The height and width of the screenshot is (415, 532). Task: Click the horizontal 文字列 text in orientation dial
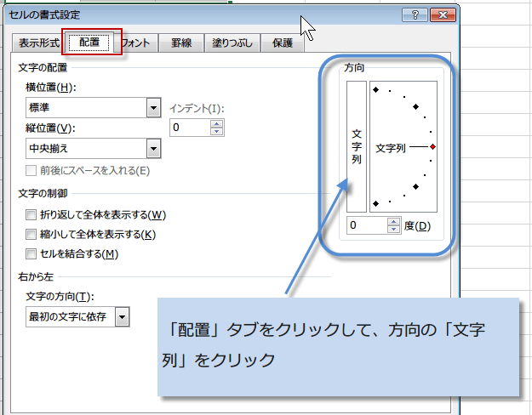(x=391, y=148)
